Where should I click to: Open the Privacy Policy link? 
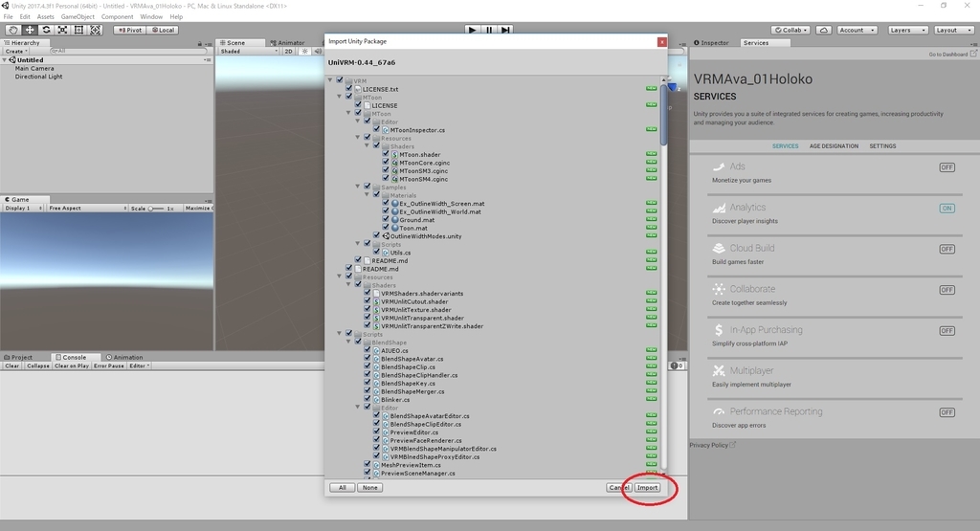(x=712, y=445)
